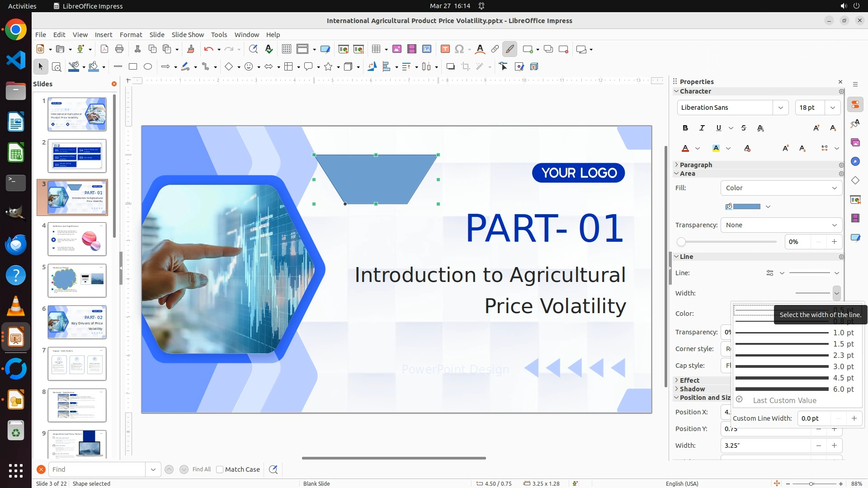
Task: Enable the Match Case checkbox
Action: (x=220, y=469)
